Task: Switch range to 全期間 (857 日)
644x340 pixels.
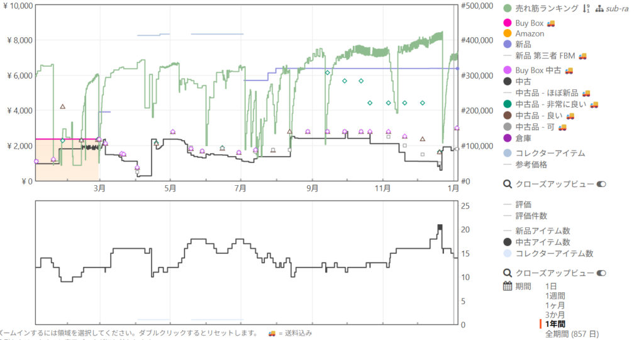Action: 571,333
